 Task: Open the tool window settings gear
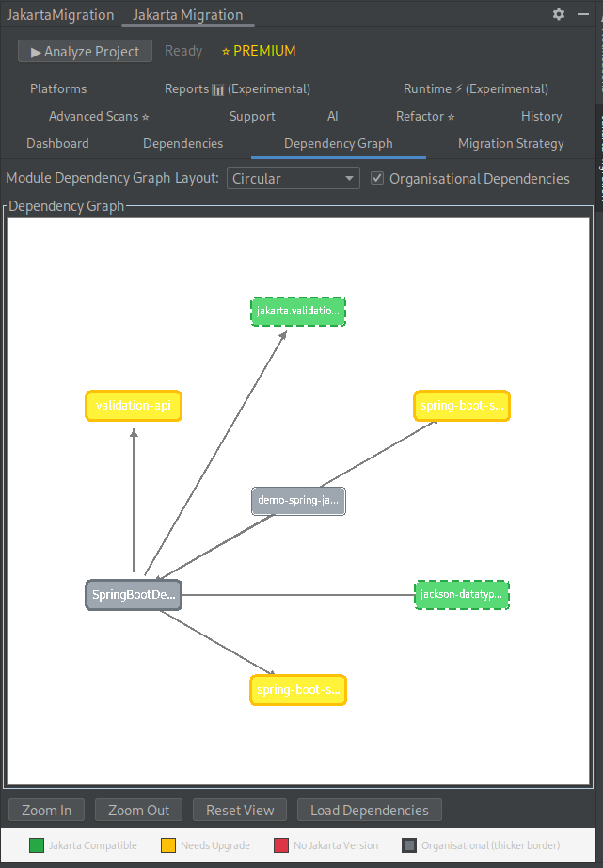coord(559,14)
